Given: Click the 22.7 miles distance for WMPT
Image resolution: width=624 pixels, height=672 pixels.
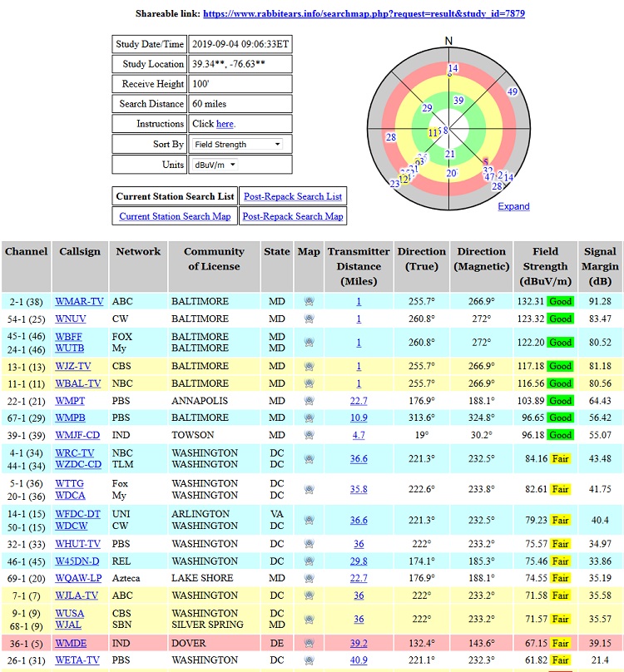Looking at the screenshot, I should 359,401.
